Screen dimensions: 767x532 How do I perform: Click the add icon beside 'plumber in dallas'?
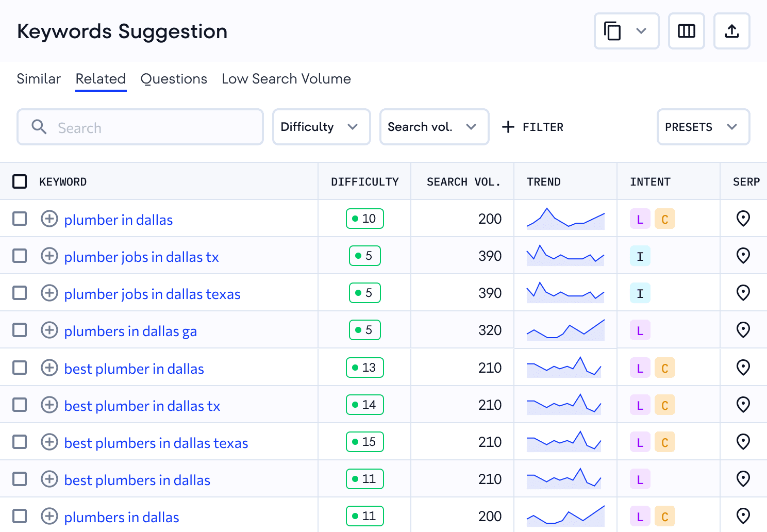coord(49,219)
